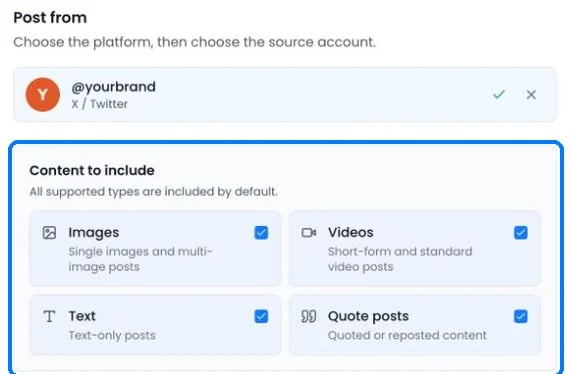Select the @yourbrand account name
This screenshot has width=572, height=374.
(x=113, y=87)
